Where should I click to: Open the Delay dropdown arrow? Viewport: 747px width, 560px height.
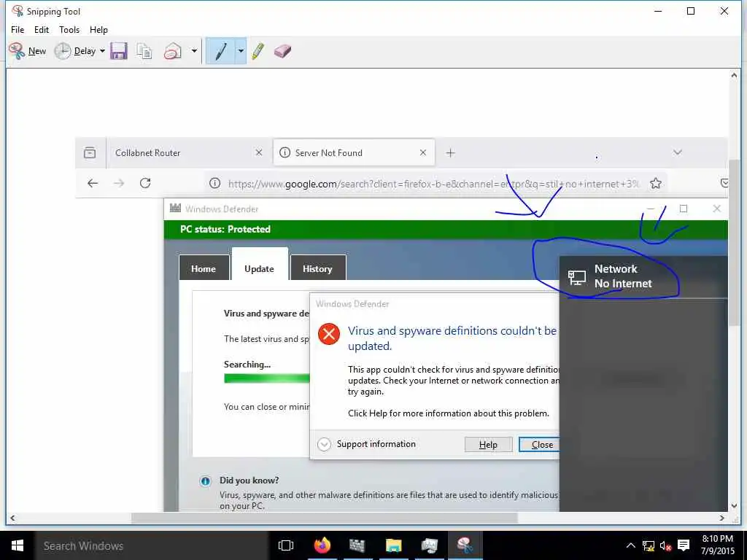click(102, 51)
